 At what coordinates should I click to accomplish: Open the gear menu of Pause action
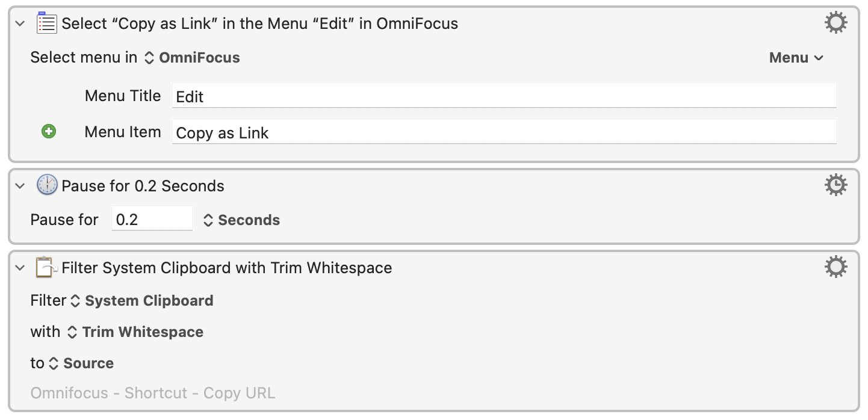tap(835, 185)
